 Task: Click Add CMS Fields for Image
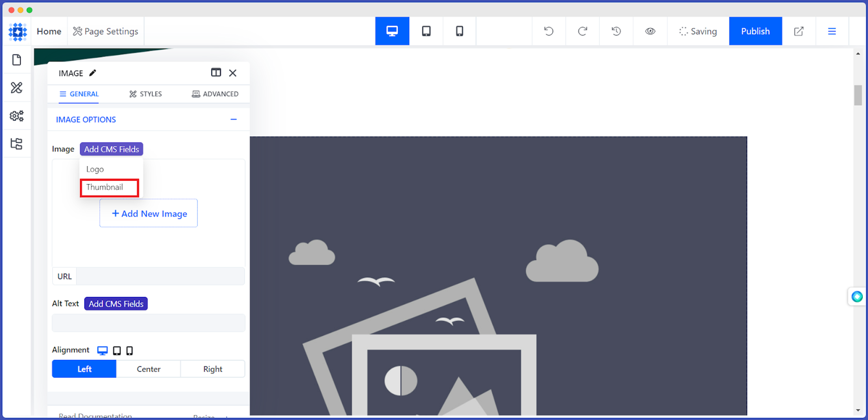click(x=112, y=149)
